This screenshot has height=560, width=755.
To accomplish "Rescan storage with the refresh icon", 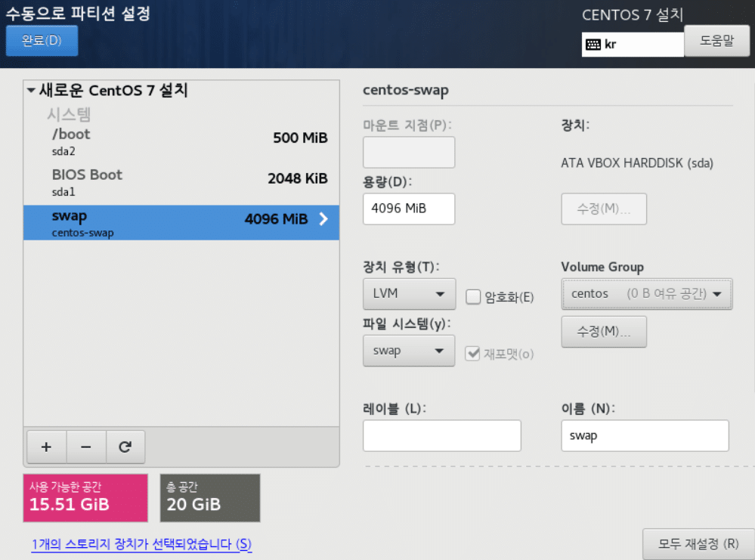I will pos(125,447).
